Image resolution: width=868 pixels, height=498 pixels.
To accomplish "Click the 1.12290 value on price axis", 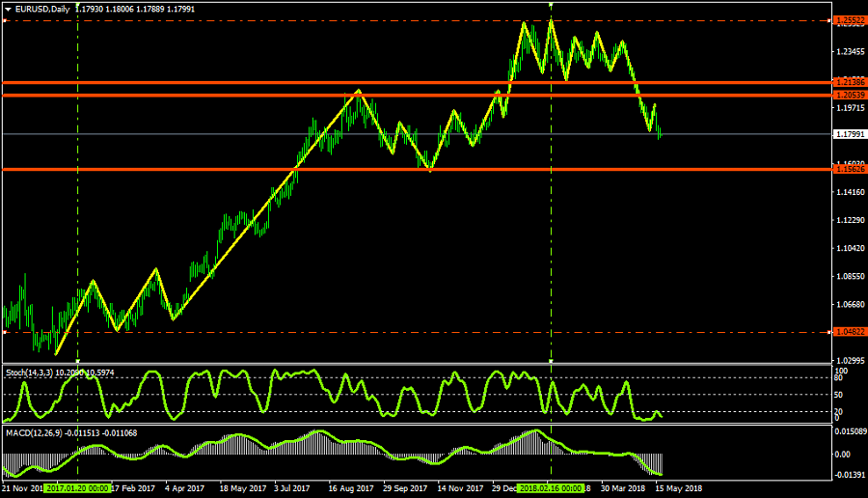I will tap(851, 220).
